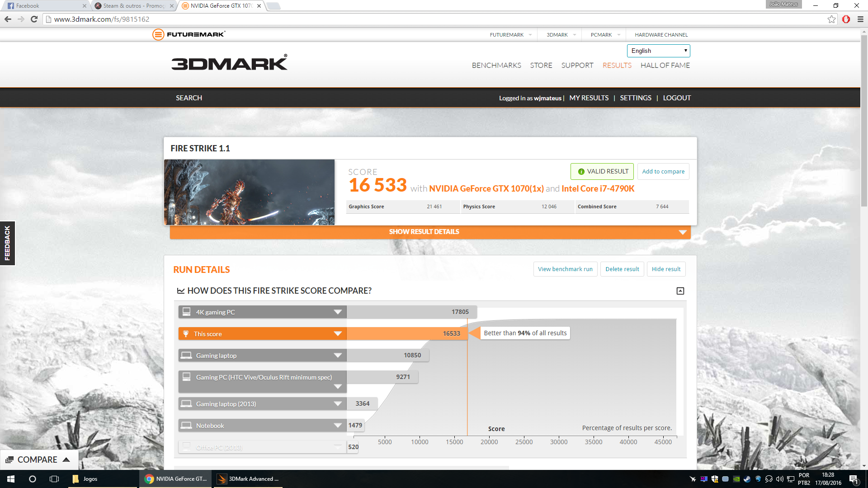Bookmark page with the star icon
This screenshot has height=488, width=868.
coord(831,19)
